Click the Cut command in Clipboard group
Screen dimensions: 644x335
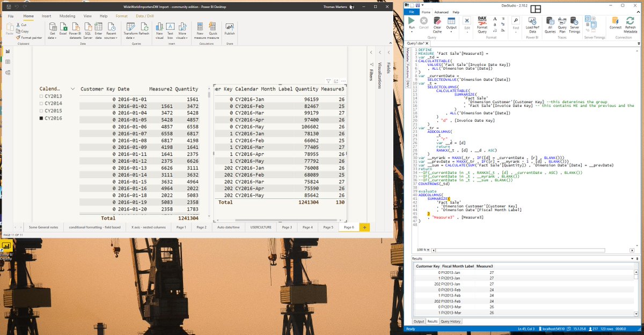click(x=21, y=25)
